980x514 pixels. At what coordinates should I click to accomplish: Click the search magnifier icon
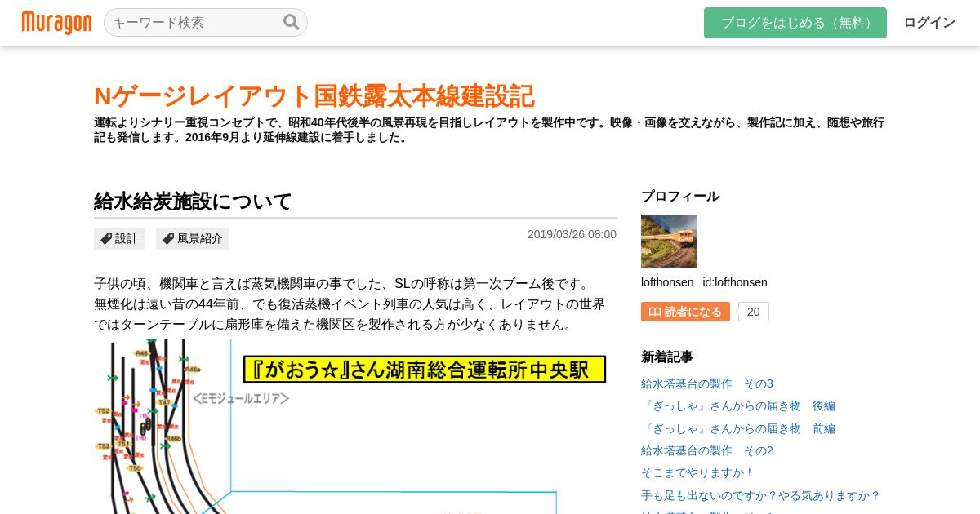point(291,22)
